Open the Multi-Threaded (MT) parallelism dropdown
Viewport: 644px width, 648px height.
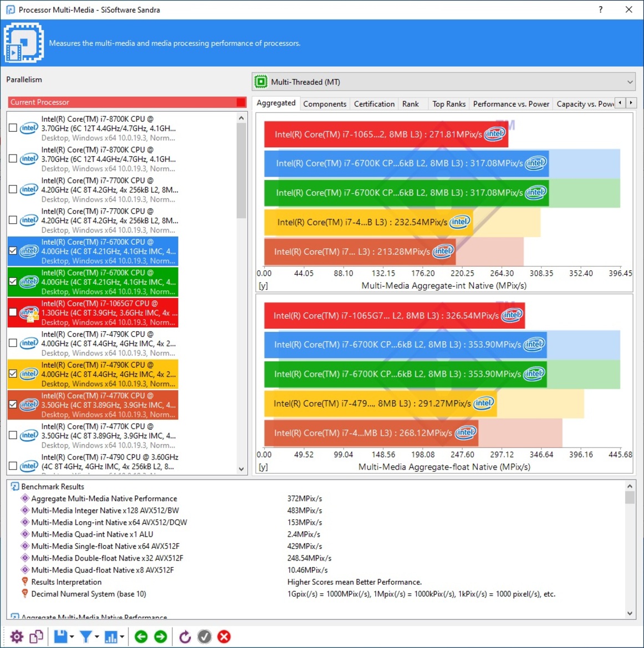[x=443, y=82]
